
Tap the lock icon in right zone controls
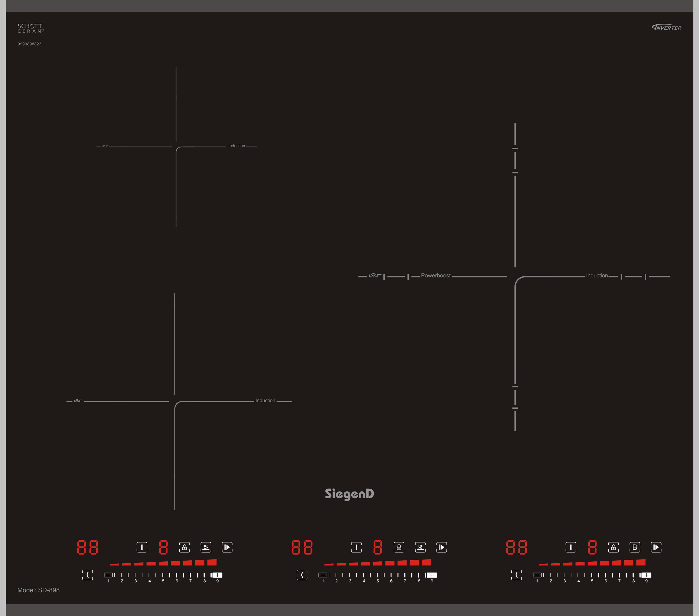pyautogui.click(x=613, y=547)
